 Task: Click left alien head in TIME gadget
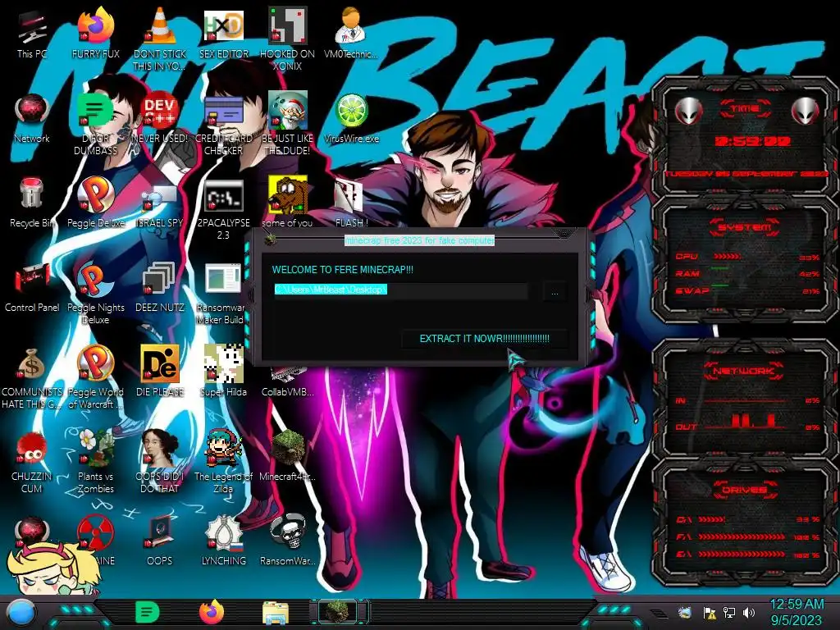pyautogui.click(x=689, y=111)
